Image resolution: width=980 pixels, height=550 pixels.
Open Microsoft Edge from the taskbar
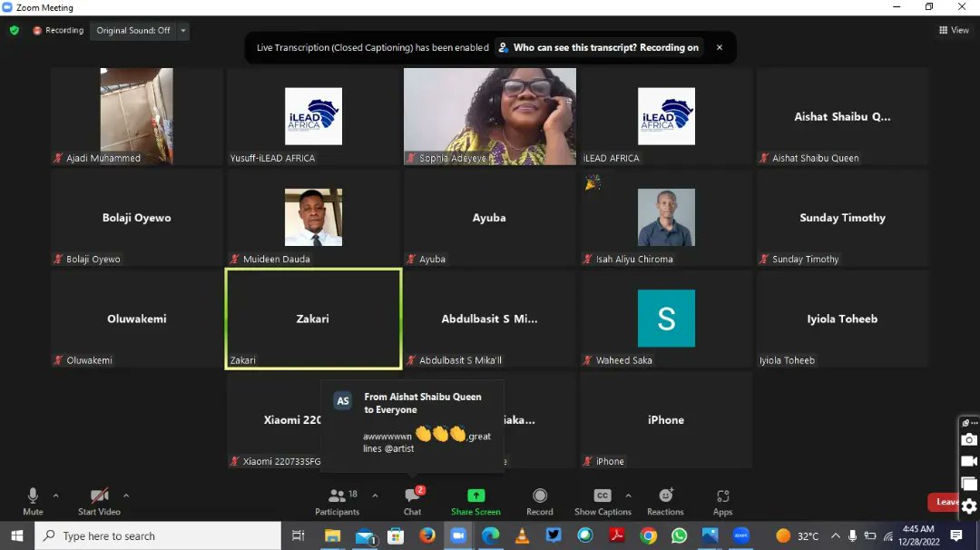pos(491,535)
